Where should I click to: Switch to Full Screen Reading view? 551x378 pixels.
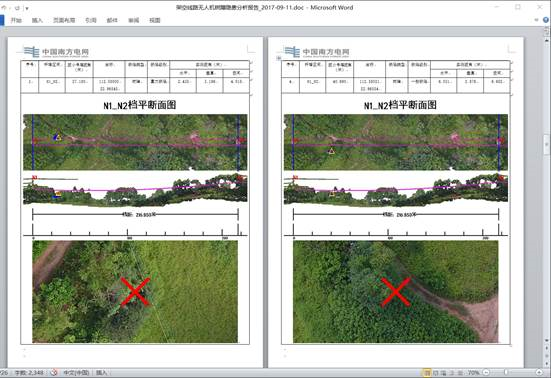(436, 372)
